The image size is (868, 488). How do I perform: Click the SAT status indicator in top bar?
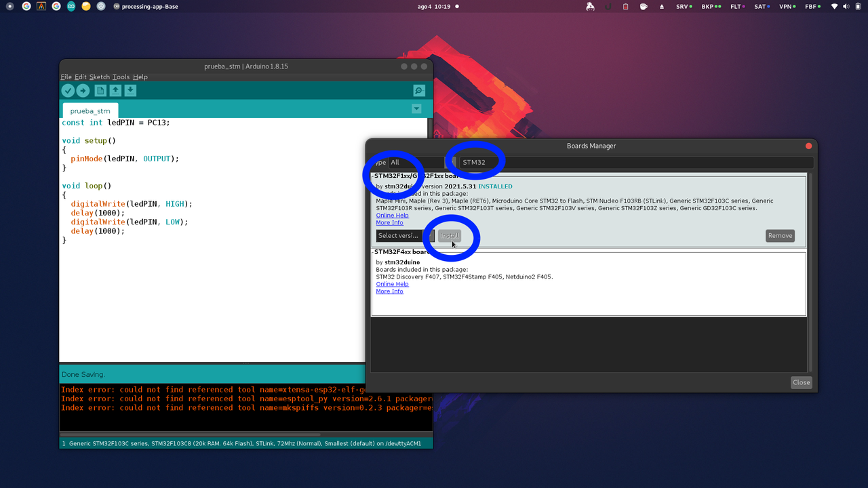[762, 6]
